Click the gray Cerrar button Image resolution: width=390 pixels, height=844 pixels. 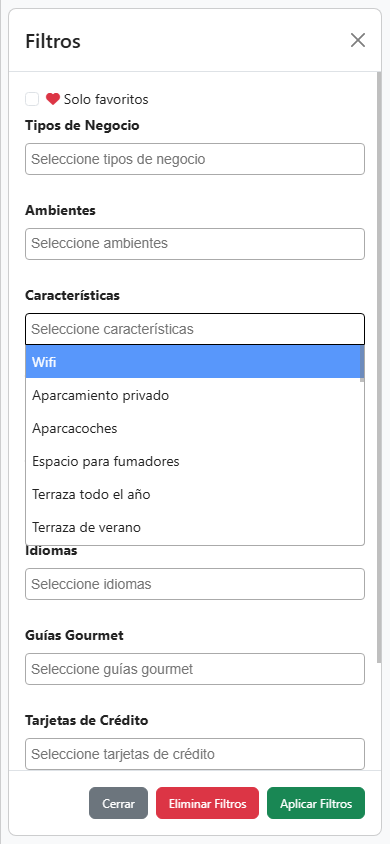118,803
